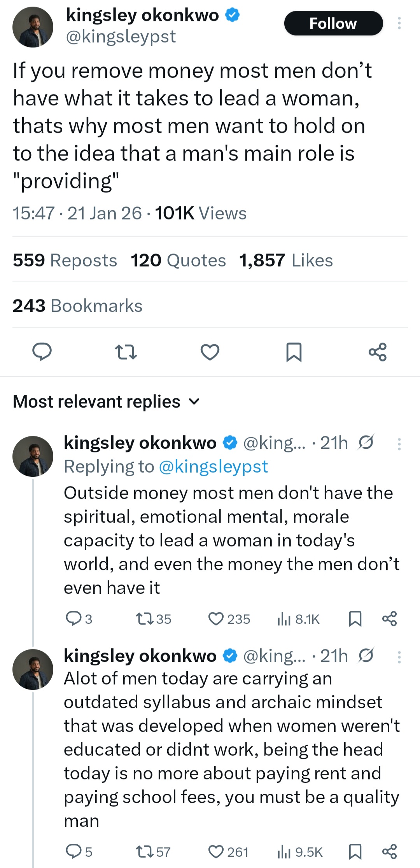Viewport: 420px width, 868px height.
Task: Like the main tweet using heart icon
Action: [x=210, y=352]
